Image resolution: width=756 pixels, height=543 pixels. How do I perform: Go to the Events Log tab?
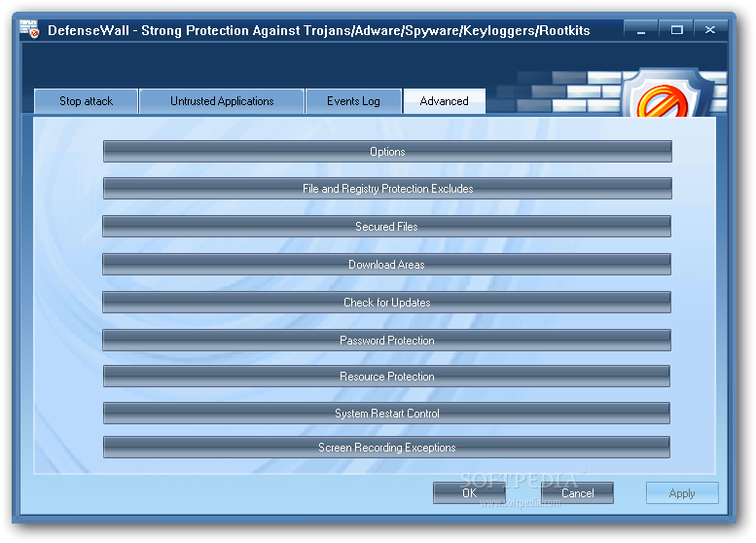pyautogui.click(x=353, y=101)
